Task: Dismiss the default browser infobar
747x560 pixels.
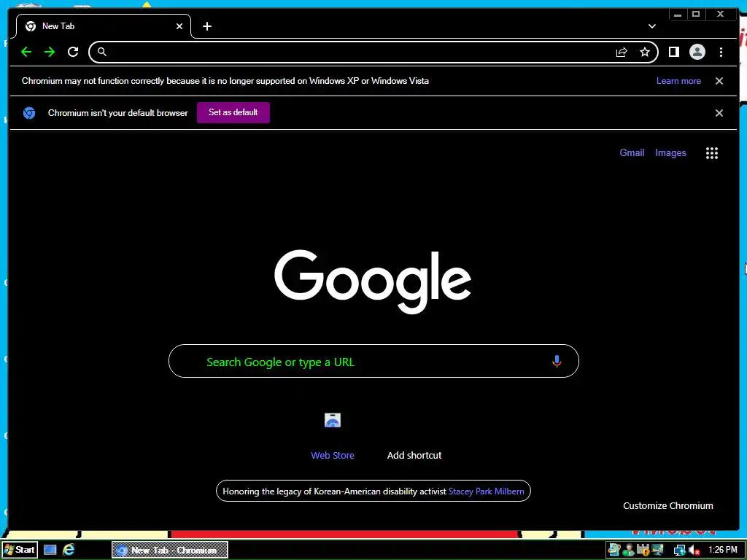Action: (719, 113)
